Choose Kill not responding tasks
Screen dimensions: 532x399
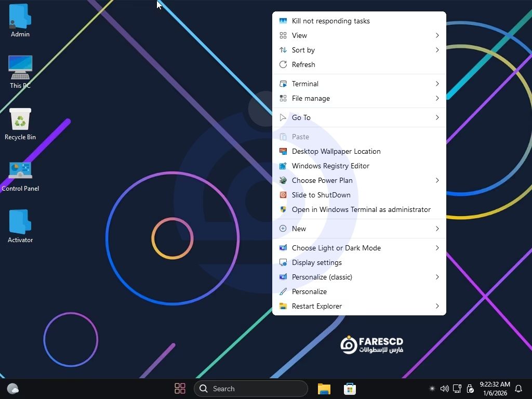pyautogui.click(x=330, y=21)
